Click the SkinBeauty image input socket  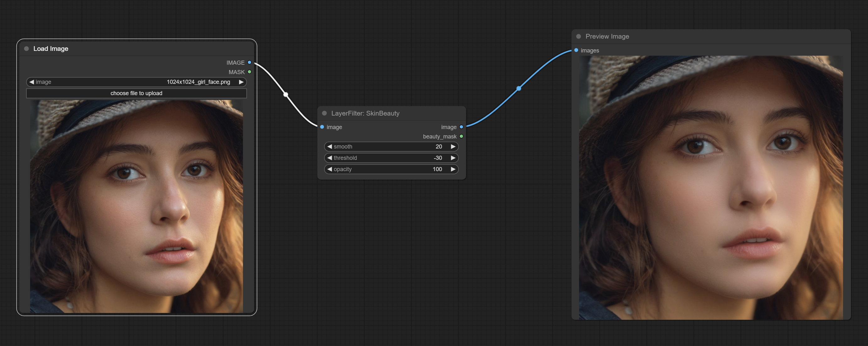[322, 127]
